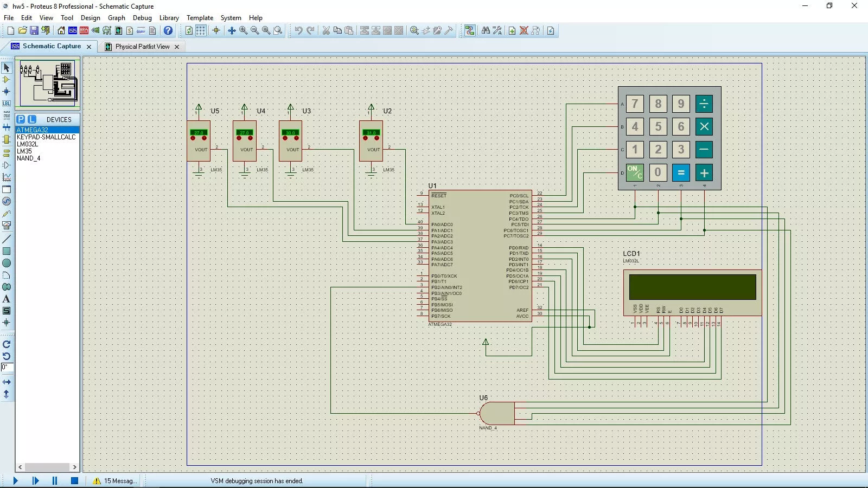Select the Wire Label Mode tool

(7, 103)
